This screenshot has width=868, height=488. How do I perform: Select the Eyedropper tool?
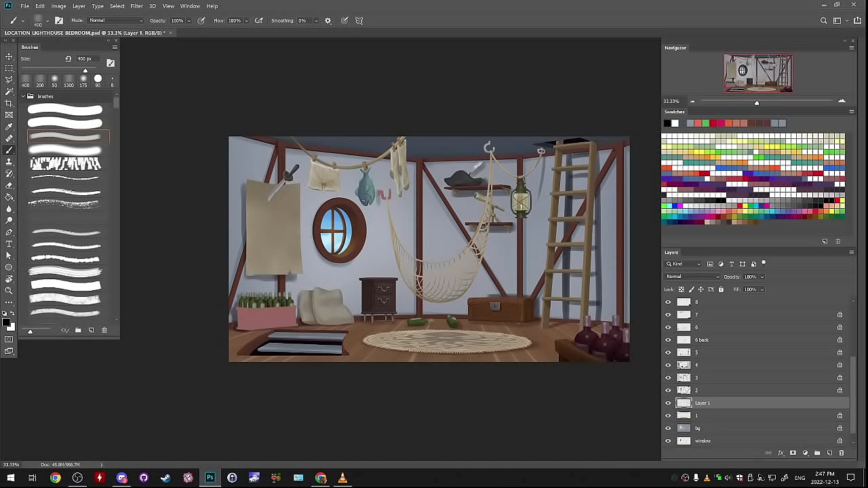pyautogui.click(x=9, y=127)
